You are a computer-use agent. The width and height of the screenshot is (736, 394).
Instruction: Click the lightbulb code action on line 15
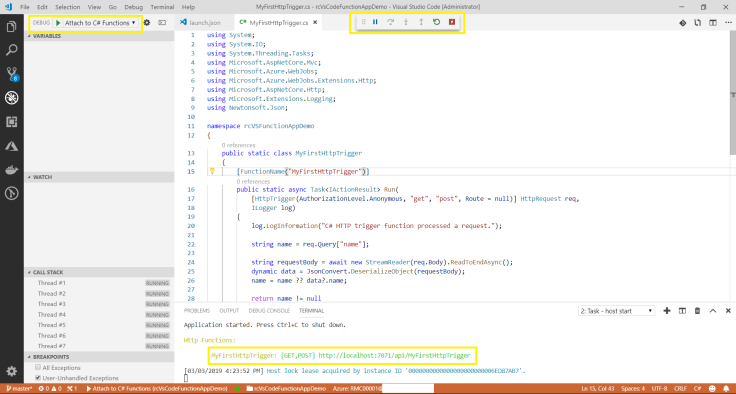212,171
